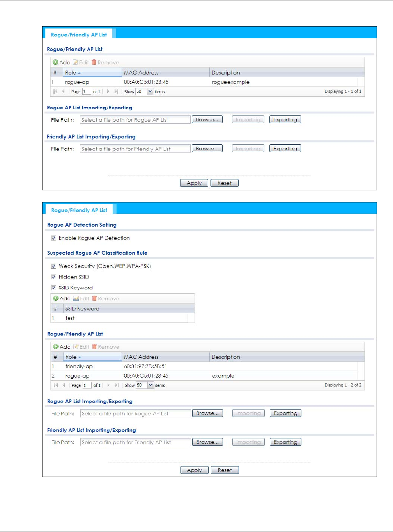
Task: Click Add in the upper Rogue/Friendly AP List
Action: coord(62,62)
